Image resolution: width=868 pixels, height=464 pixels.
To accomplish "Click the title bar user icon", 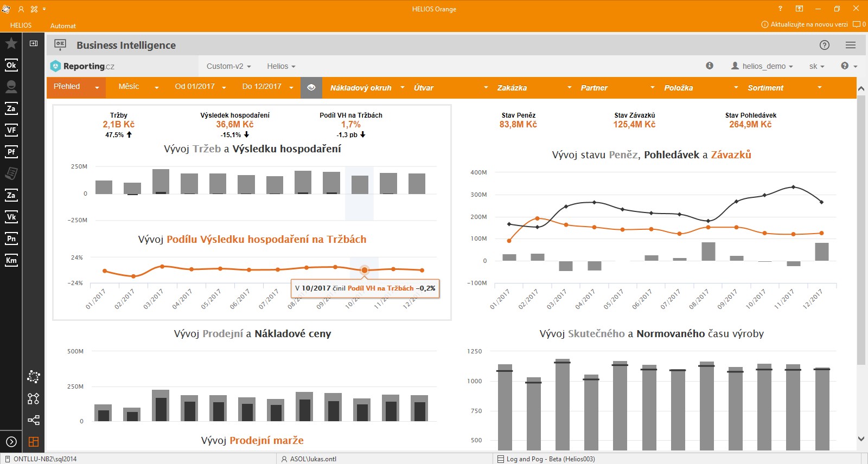I will [21, 9].
